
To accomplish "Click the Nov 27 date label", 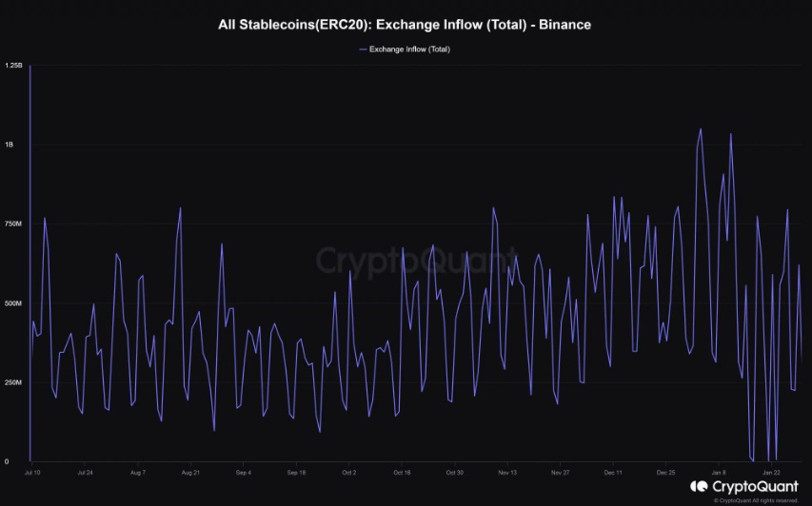I will point(561,473).
